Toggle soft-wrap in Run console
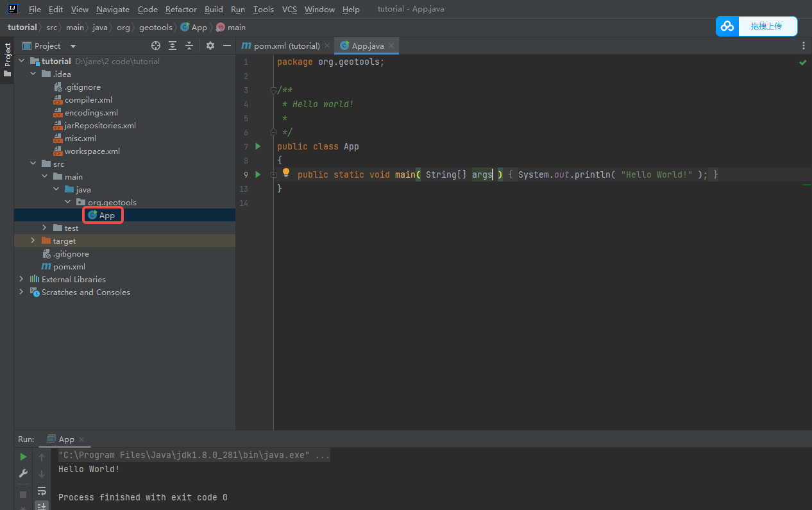Image resolution: width=812 pixels, height=510 pixels. [42, 491]
